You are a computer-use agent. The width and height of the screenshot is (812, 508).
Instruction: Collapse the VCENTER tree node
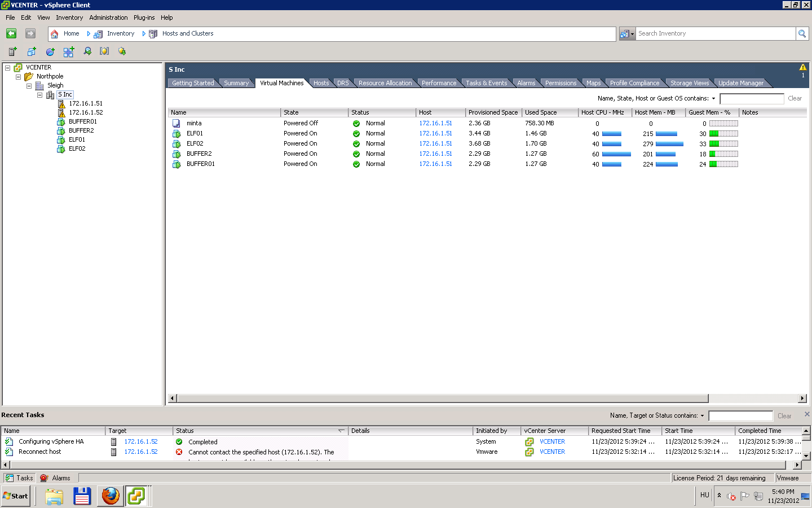point(8,68)
